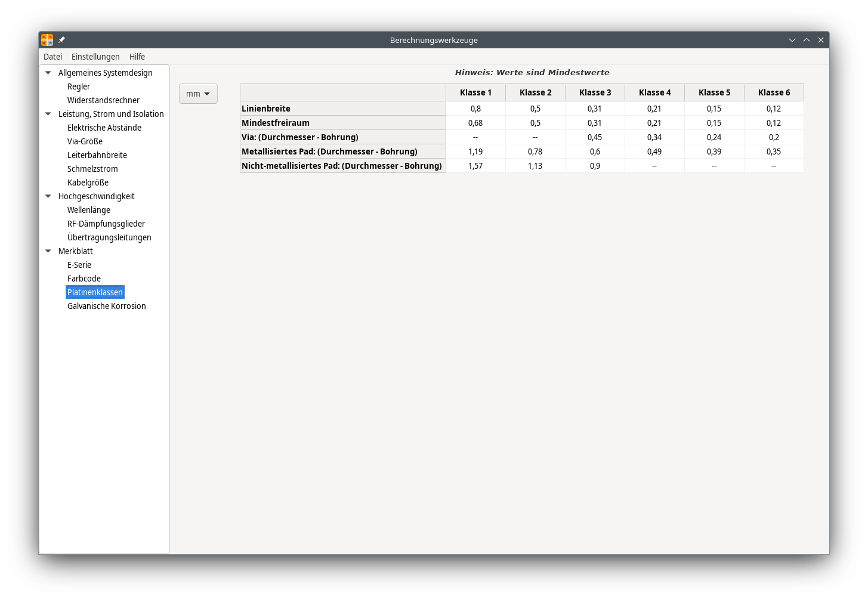The image size is (868, 600).
Task: Collapse the Merkblatt tree section
Action: coord(48,251)
